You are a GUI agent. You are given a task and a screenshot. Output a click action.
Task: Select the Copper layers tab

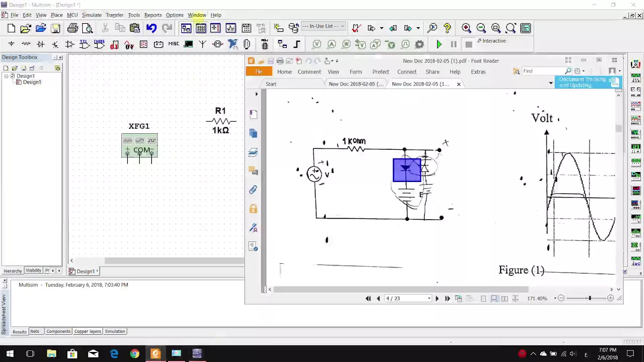88,331
